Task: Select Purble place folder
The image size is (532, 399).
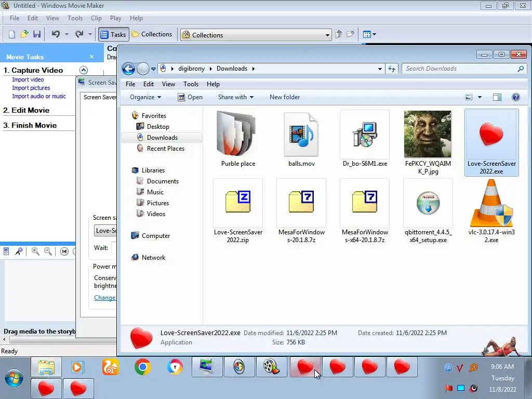Action: (238, 139)
